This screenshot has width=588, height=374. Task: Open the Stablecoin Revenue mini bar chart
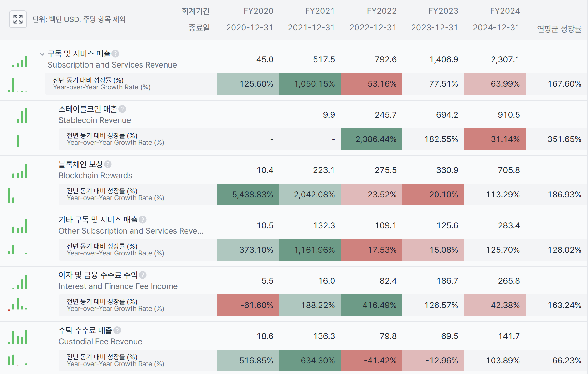pos(22,115)
